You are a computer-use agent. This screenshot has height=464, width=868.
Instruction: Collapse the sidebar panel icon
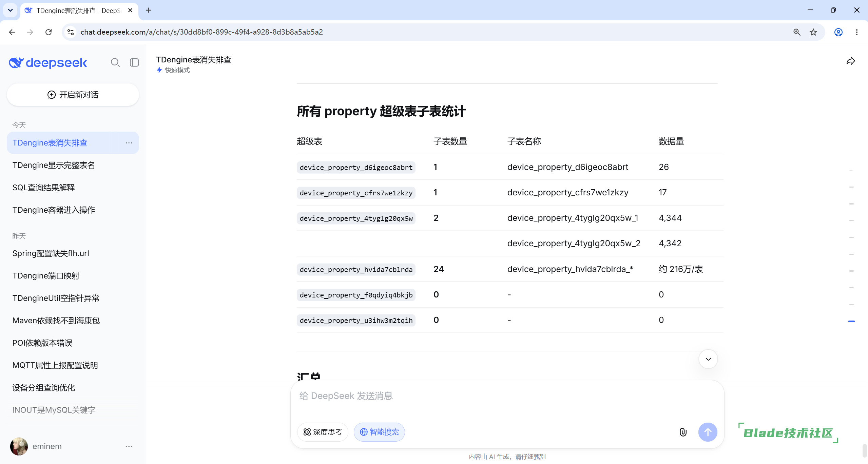pyautogui.click(x=134, y=62)
